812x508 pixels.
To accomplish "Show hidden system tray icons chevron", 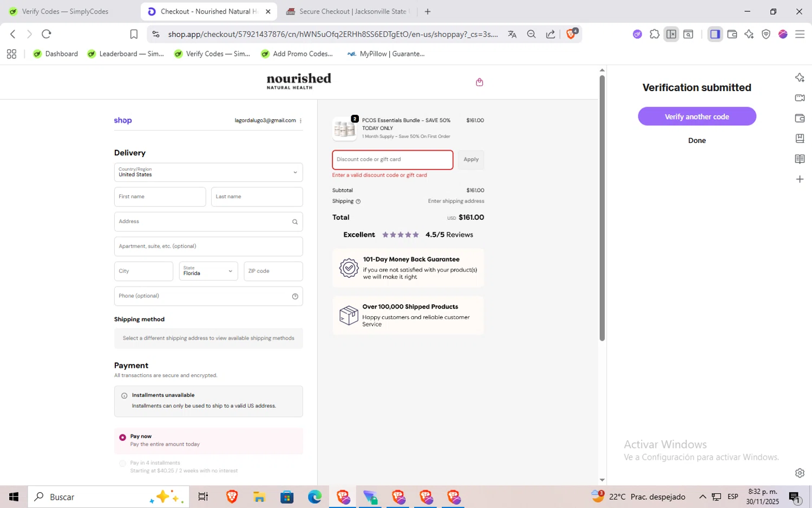I will [x=703, y=497].
